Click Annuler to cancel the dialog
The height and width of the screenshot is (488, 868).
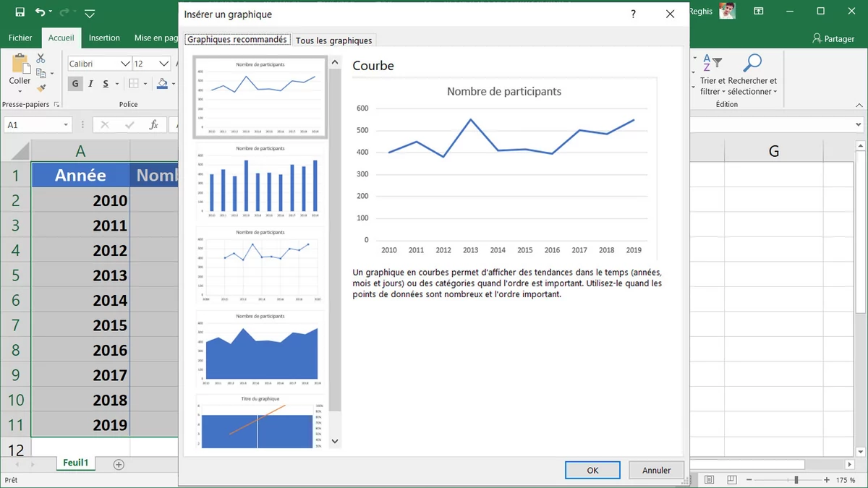pyautogui.click(x=656, y=470)
